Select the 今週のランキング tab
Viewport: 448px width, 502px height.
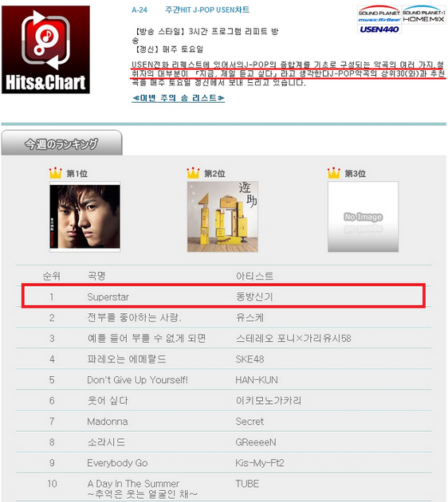(62, 143)
